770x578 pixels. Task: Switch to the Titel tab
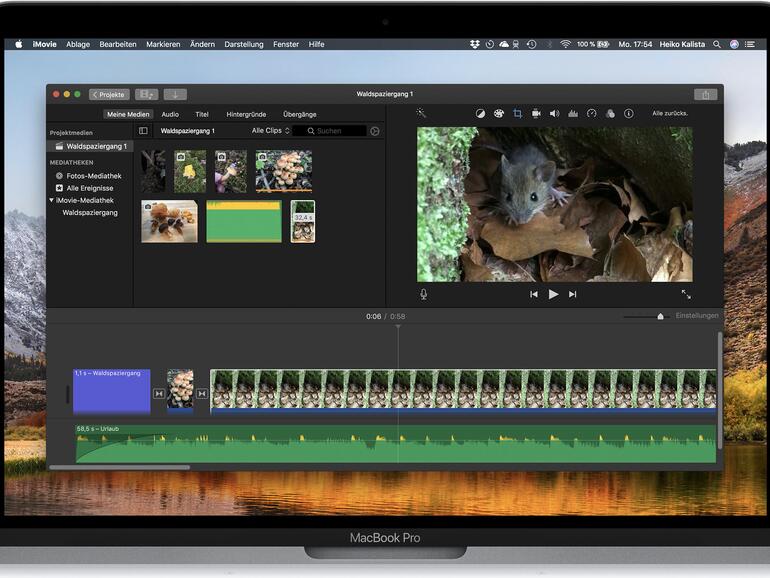pos(202,114)
